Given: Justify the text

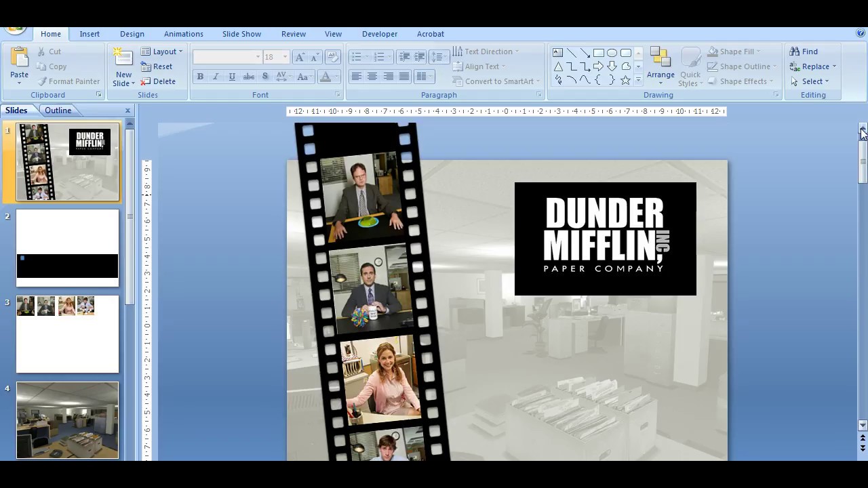Looking at the screenshot, I should [x=405, y=77].
